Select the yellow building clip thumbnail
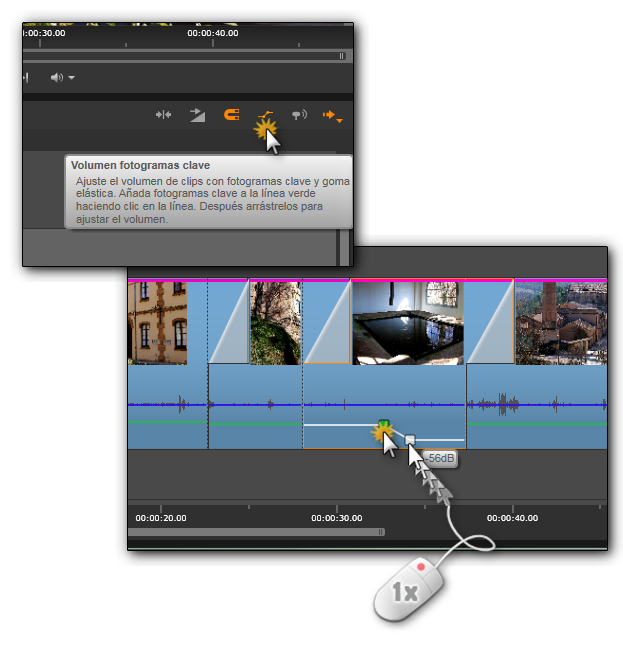Viewport: 623px width, 651px height. (x=157, y=323)
